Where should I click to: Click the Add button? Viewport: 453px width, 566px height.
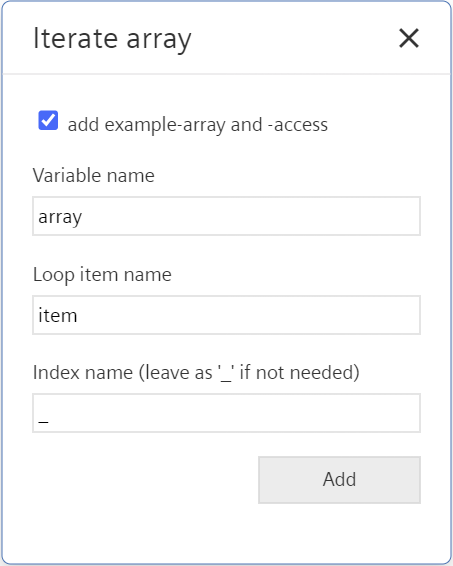(339, 480)
